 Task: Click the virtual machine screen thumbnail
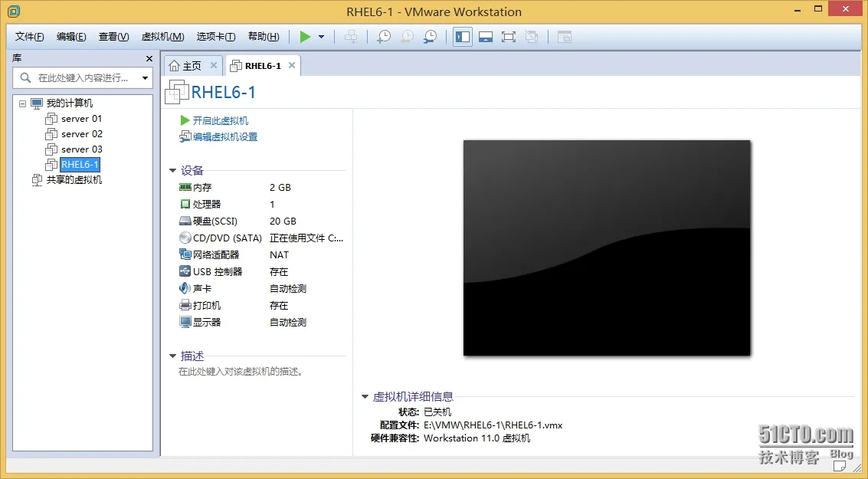[607, 248]
